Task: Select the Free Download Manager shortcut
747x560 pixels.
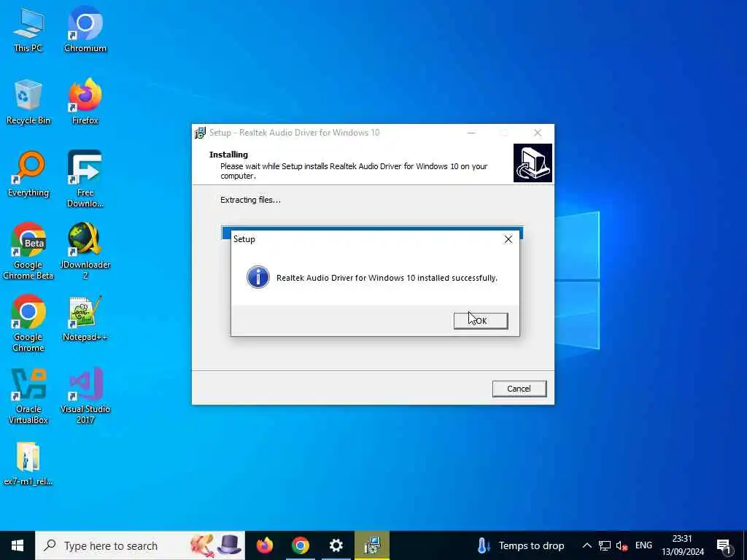Action: [85, 179]
